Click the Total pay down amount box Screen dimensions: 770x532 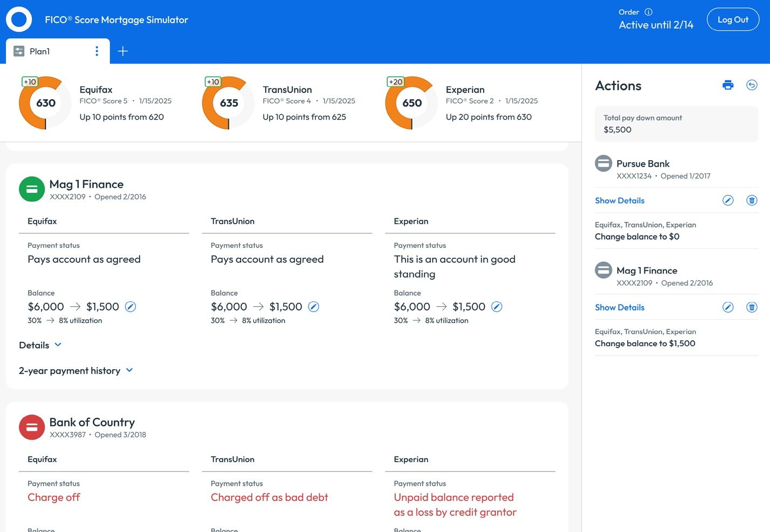tap(676, 124)
